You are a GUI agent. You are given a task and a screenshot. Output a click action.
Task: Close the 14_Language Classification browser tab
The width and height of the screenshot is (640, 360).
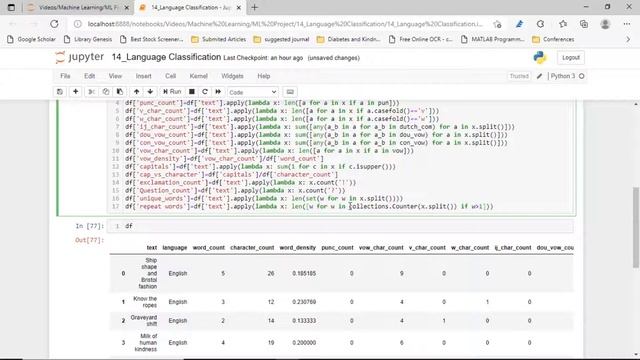pos(239,8)
